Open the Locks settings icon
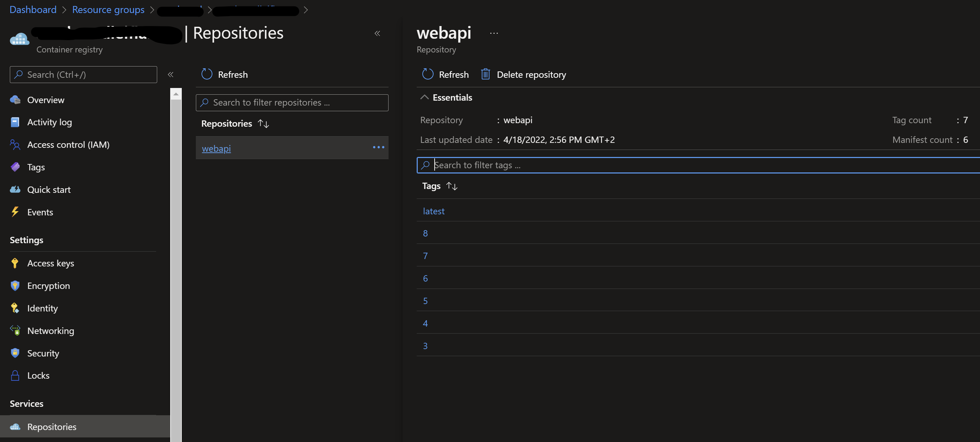 click(15, 375)
